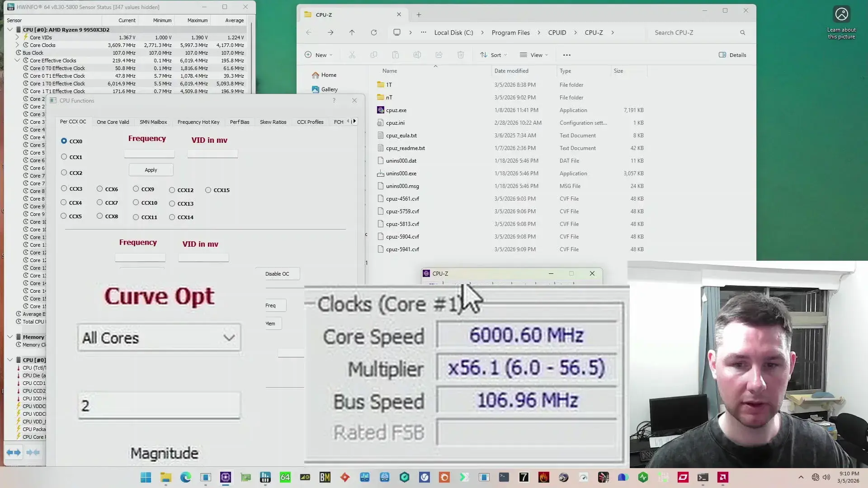
Task: Open the New dropdown in Explorer toolbar
Action: coord(319,55)
